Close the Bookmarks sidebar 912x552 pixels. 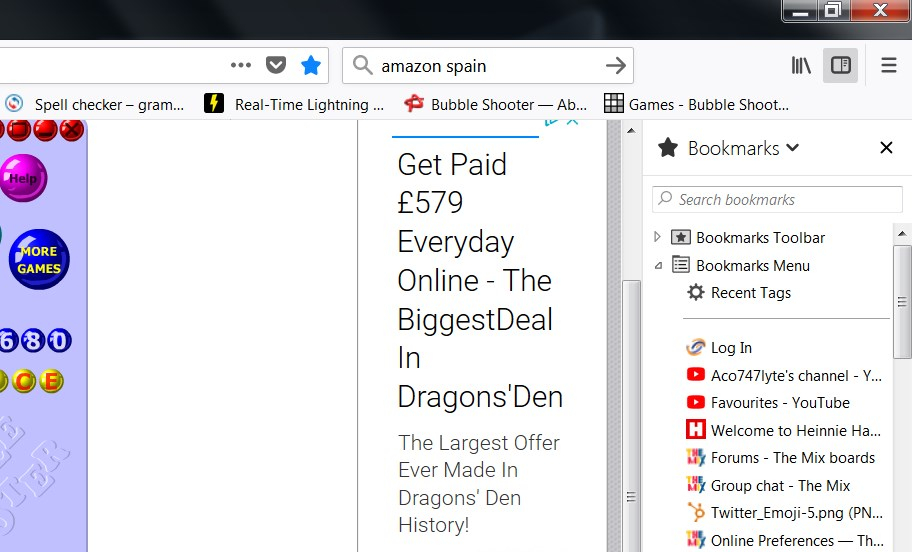click(x=886, y=148)
